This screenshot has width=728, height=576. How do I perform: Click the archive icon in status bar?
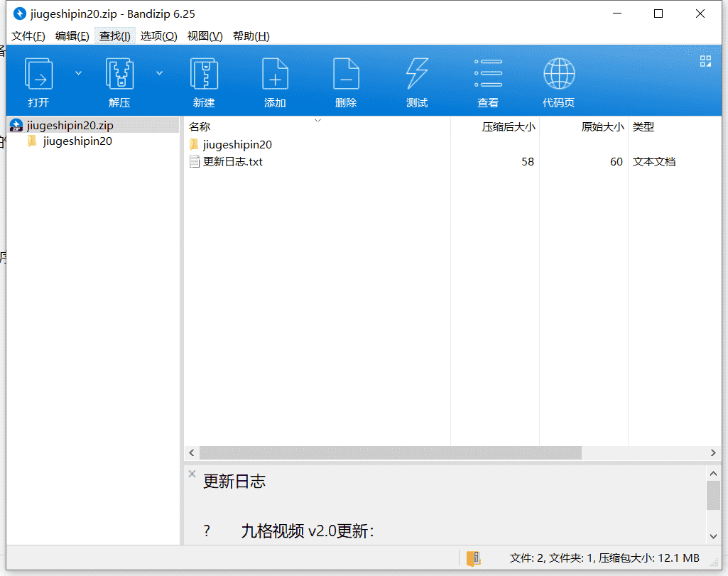point(473,558)
